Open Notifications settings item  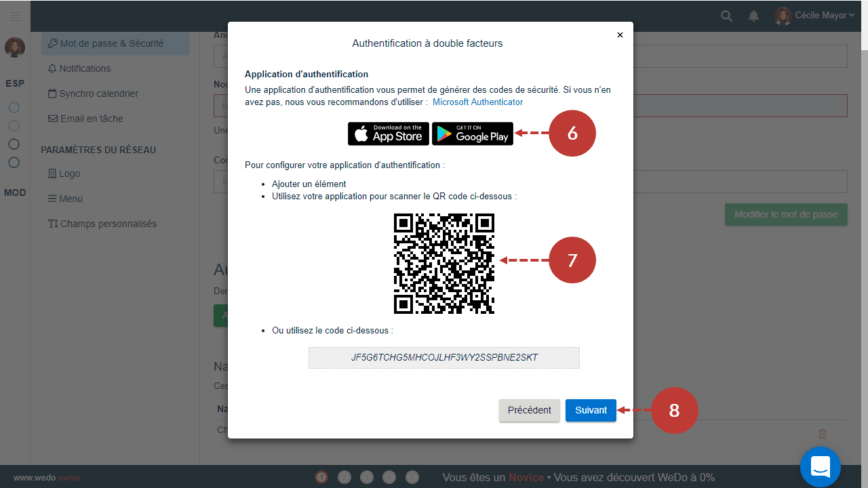[x=79, y=68]
